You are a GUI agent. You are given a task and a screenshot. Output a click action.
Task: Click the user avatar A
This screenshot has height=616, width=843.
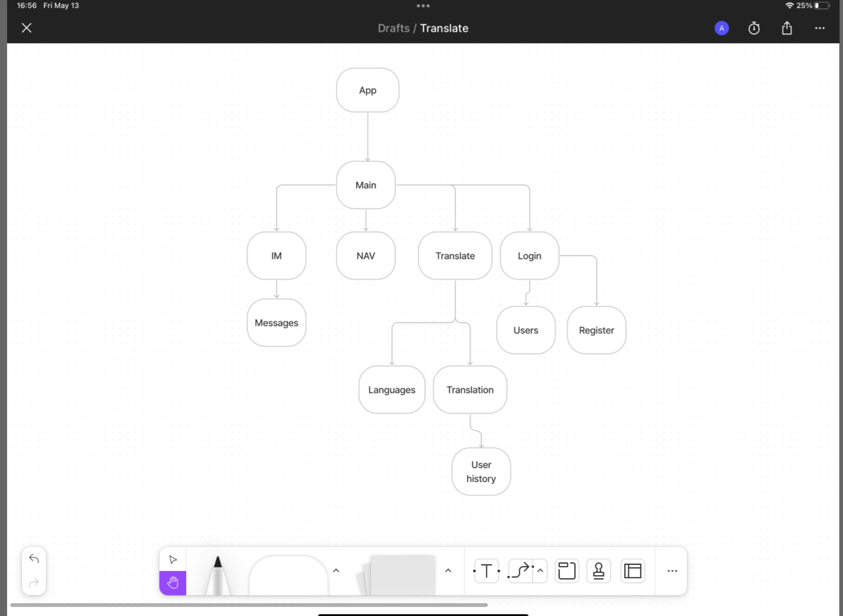(x=722, y=28)
